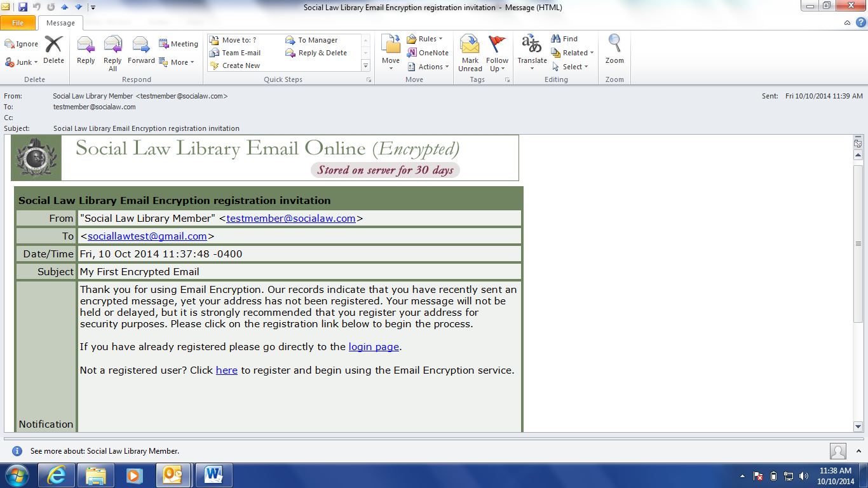868x488 pixels.
Task: Open Outlook Help via the question mark icon
Action: (860, 23)
